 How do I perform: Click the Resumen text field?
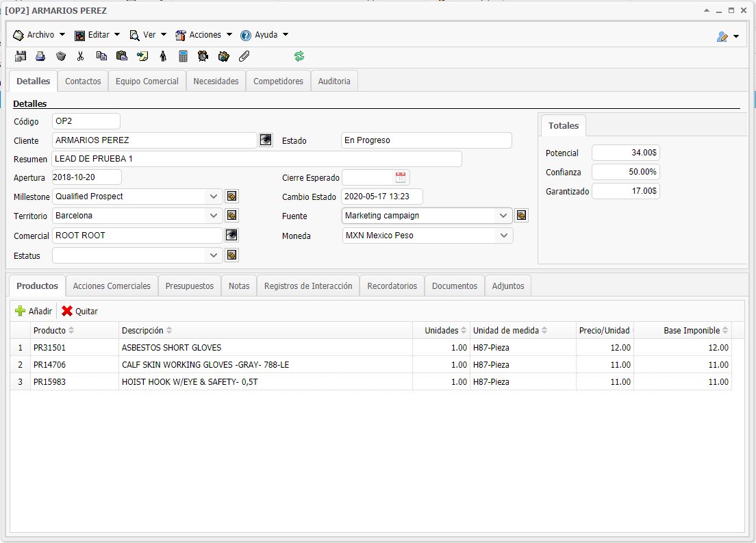pos(257,159)
